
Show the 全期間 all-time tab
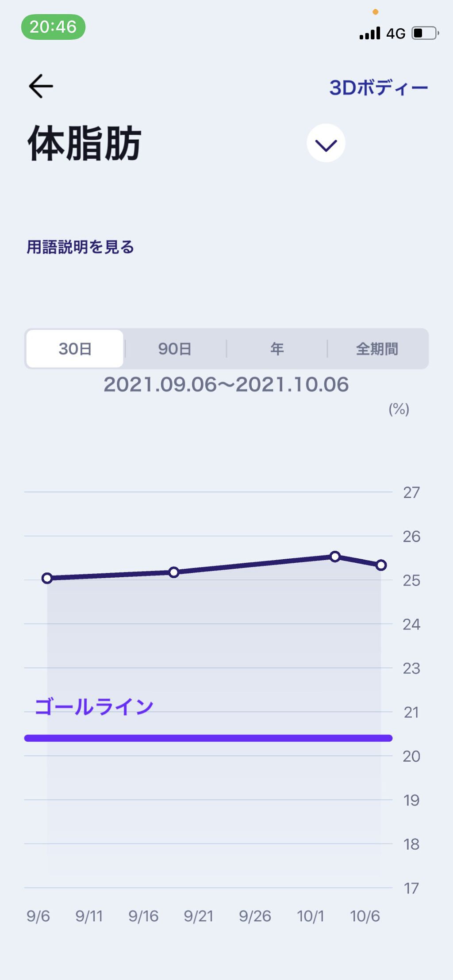pyautogui.click(x=377, y=349)
